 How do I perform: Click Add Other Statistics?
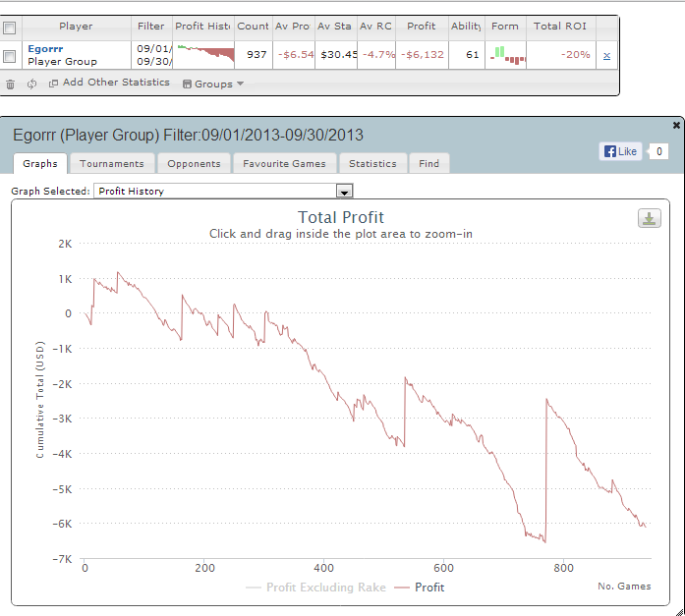coord(109,83)
